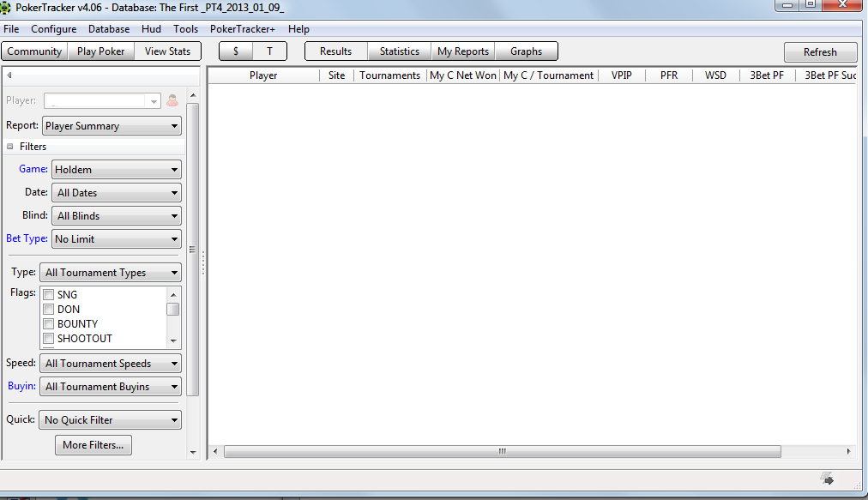The image size is (868, 500).
Task: Open the Tools menu
Action: (185, 29)
